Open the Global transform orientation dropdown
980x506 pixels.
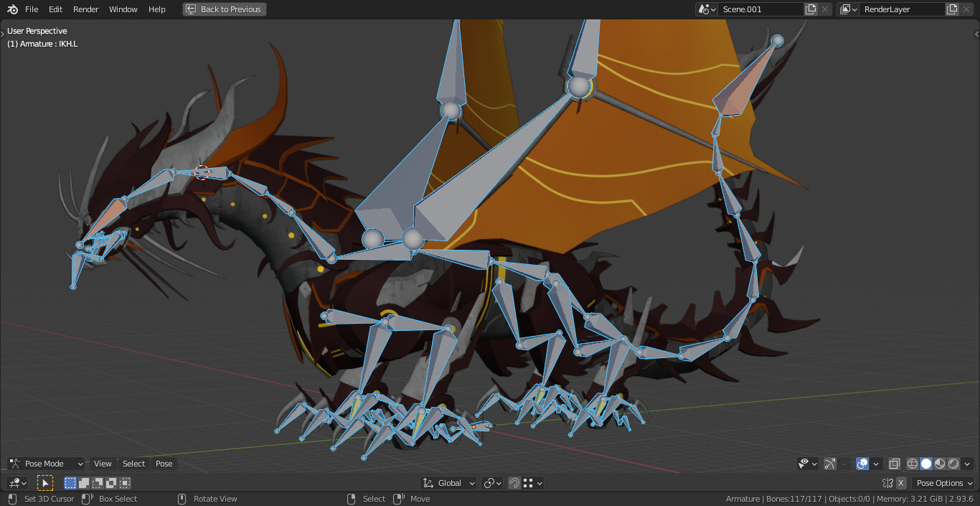click(448, 482)
